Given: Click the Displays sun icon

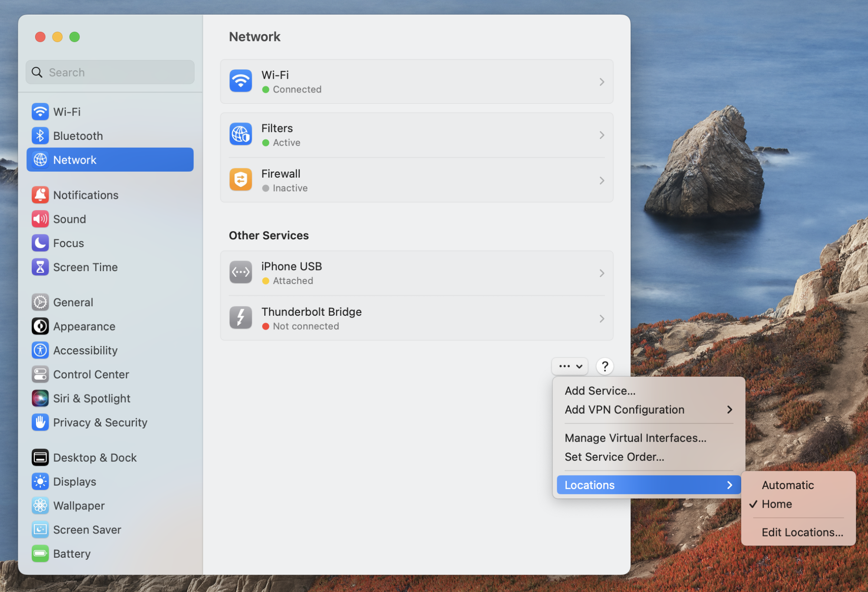Looking at the screenshot, I should pyautogui.click(x=40, y=482).
